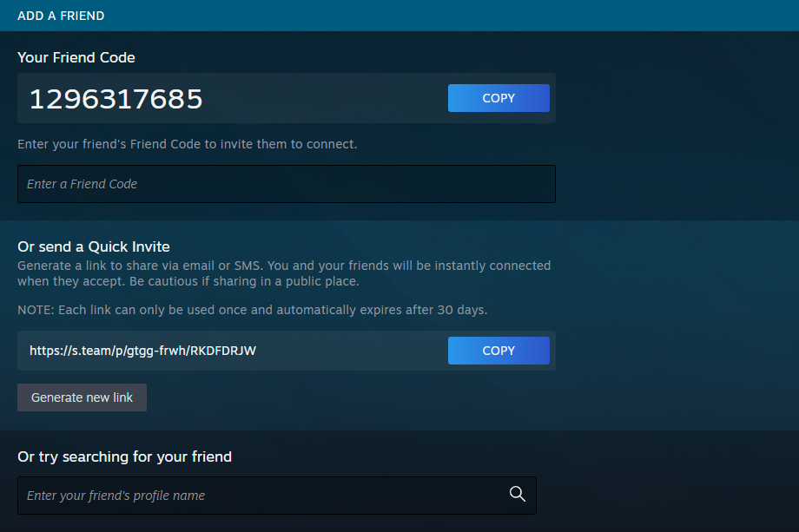Click the ADD A FRIEND header title

click(61, 16)
